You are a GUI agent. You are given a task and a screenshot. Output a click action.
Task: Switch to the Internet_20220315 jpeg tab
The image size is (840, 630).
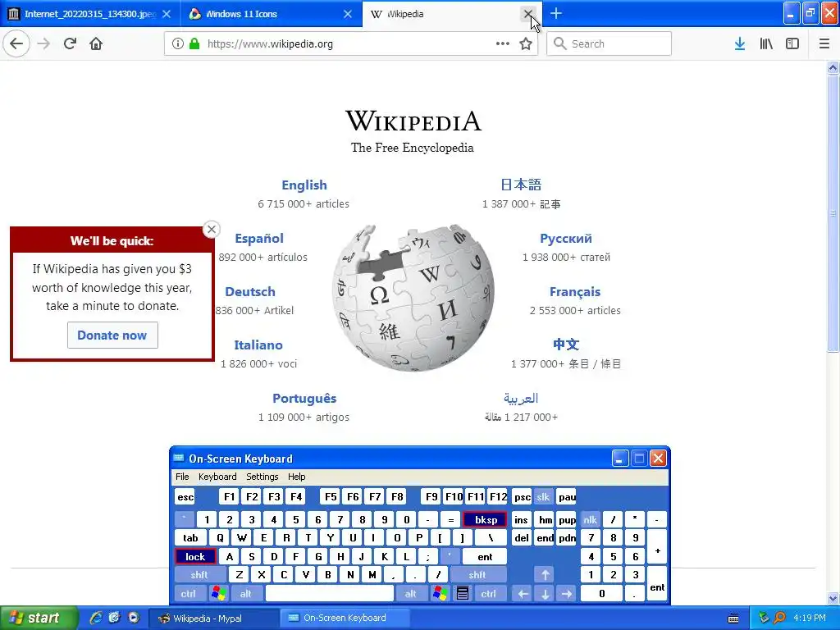click(89, 14)
